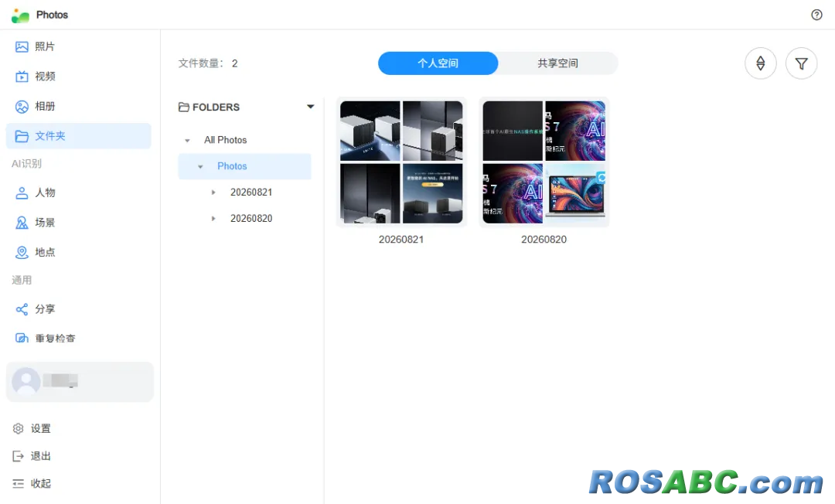Open 相册 in the sidebar
Viewport: 835px width, 504px height.
78,107
